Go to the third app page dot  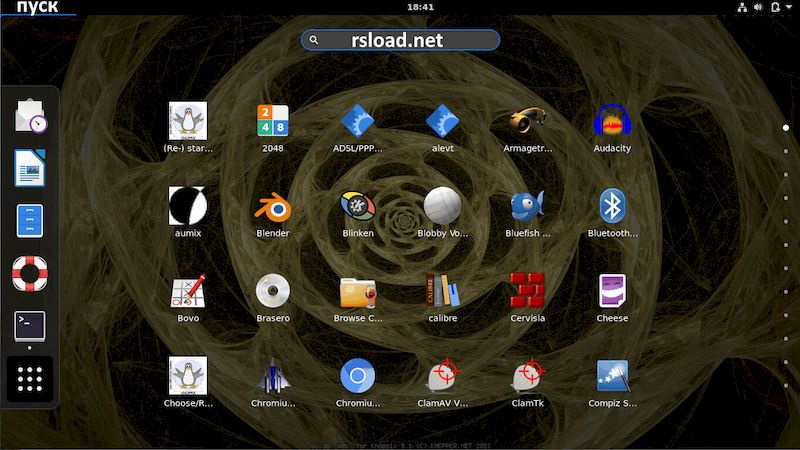786,174
